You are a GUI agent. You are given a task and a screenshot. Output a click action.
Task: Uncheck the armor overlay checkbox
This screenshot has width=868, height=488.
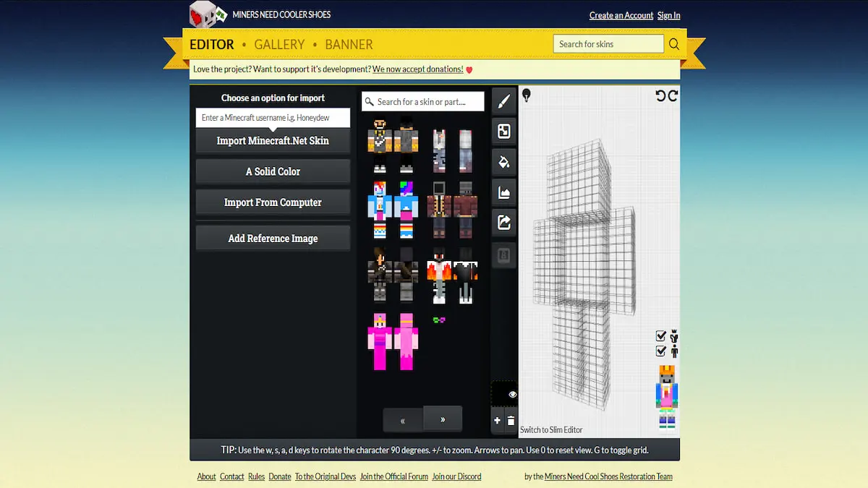(660, 335)
